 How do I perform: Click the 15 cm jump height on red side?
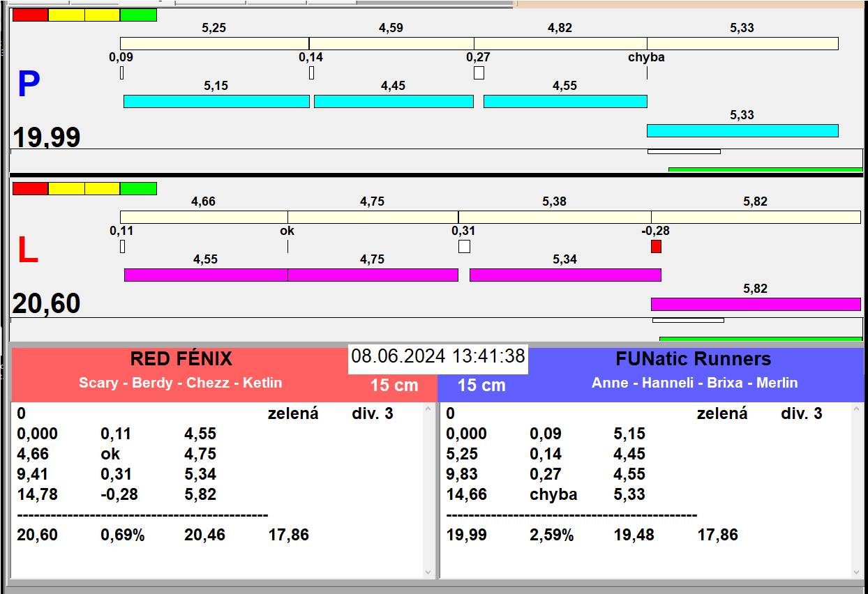[x=394, y=385]
